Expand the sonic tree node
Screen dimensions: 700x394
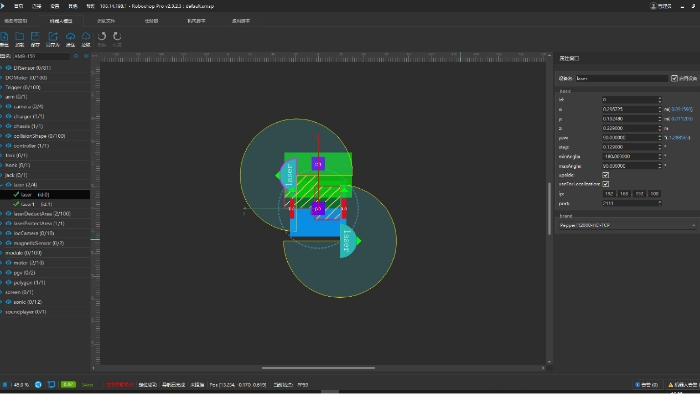click(2, 302)
